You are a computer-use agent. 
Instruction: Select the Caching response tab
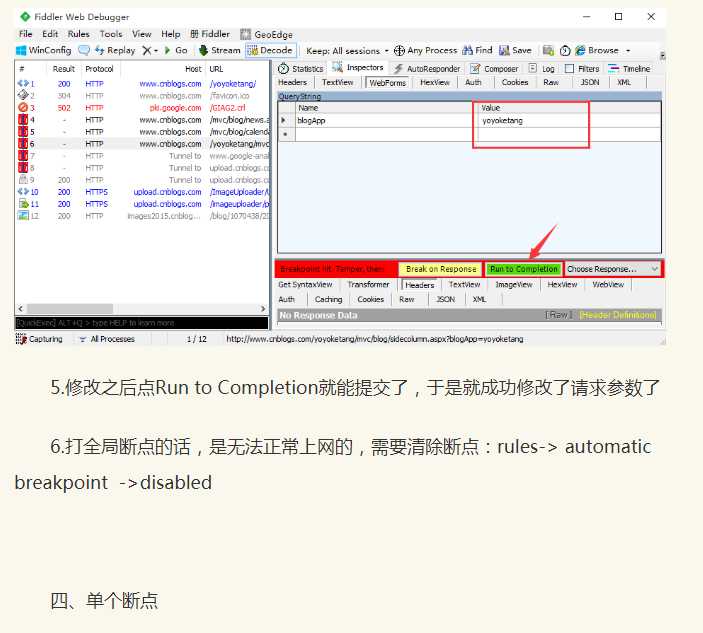[x=328, y=299]
